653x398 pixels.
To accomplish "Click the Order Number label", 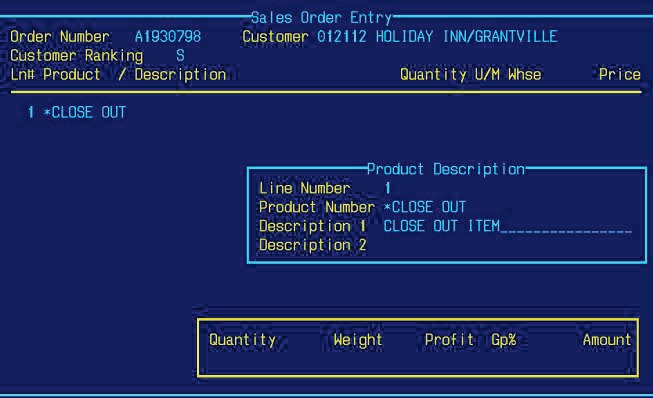I will [60, 37].
